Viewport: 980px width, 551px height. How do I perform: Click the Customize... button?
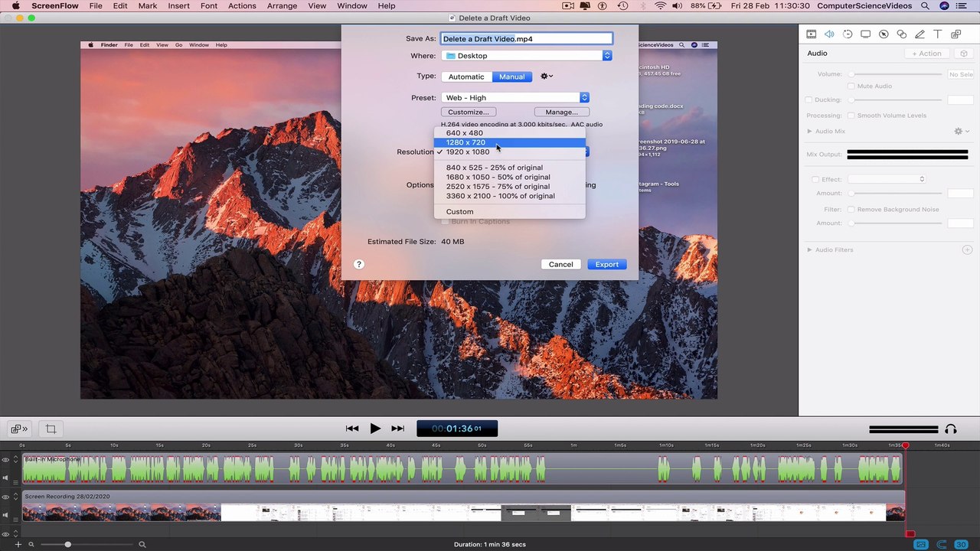click(468, 112)
